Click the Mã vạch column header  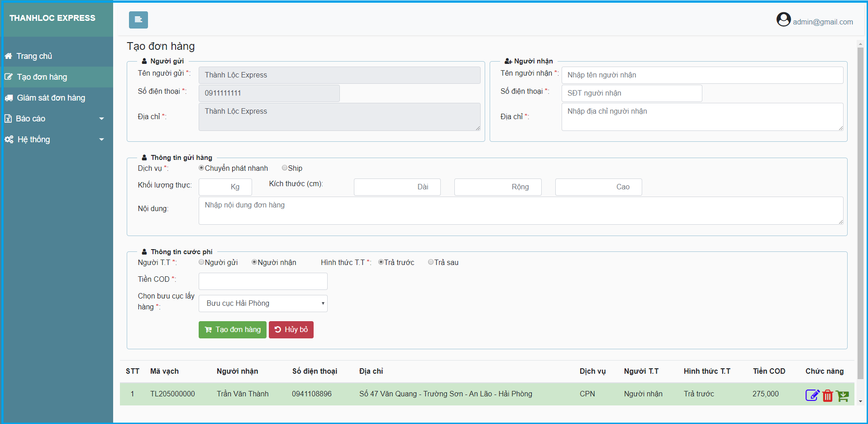164,371
